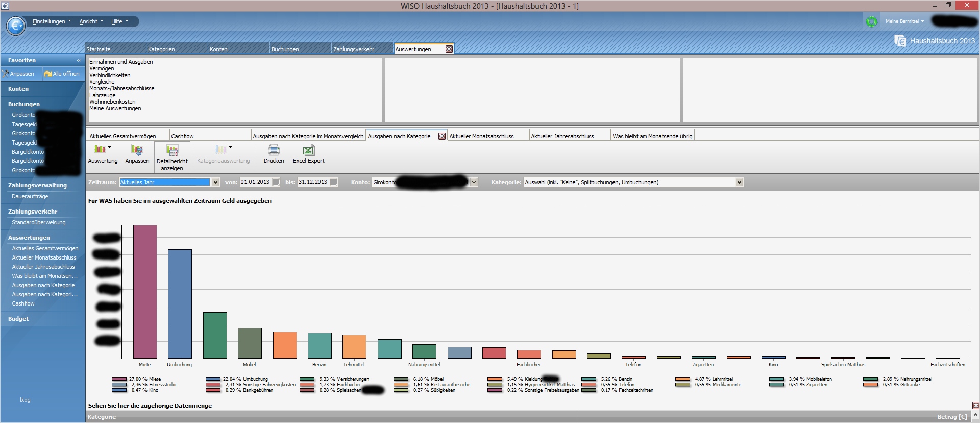The width and height of the screenshot is (980, 423).
Task: Click the bis date field 31.12.2013
Action: point(313,182)
